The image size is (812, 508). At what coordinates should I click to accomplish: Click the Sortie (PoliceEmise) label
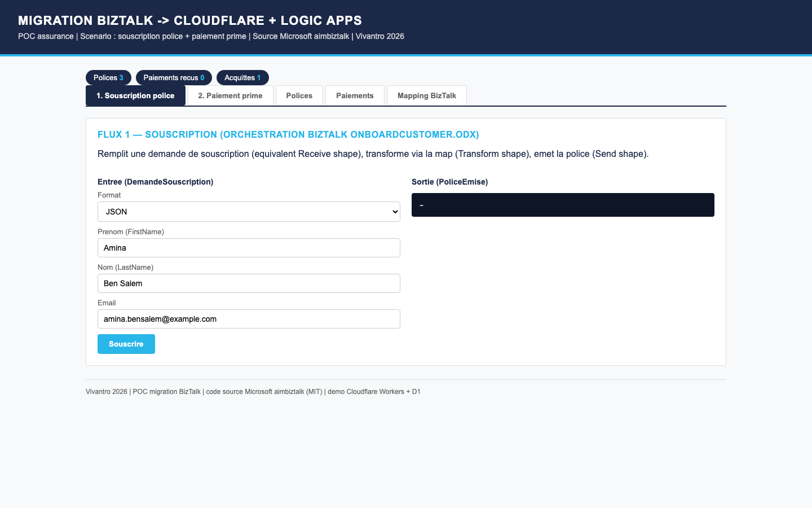(449, 182)
